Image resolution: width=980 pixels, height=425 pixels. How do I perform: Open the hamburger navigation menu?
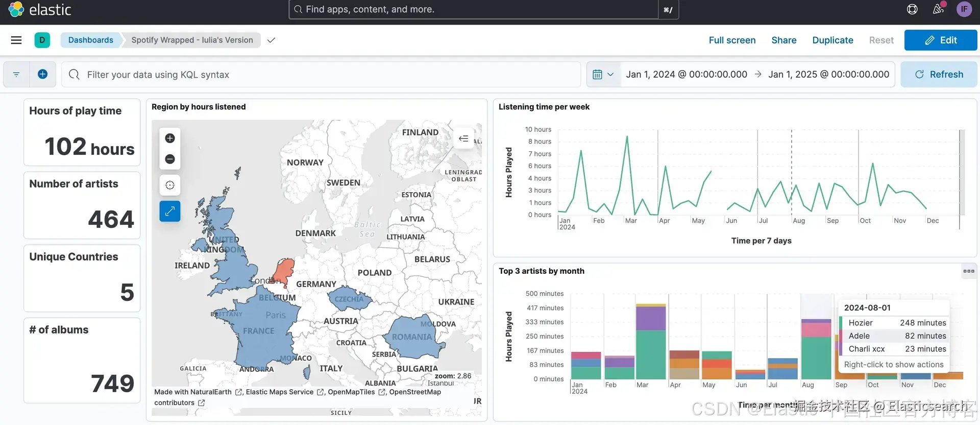16,40
